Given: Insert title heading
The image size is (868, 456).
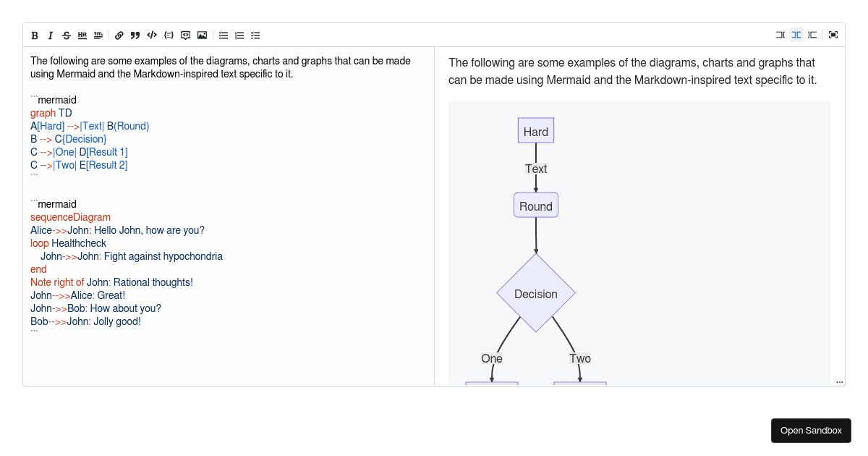Looking at the screenshot, I should [x=98, y=35].
